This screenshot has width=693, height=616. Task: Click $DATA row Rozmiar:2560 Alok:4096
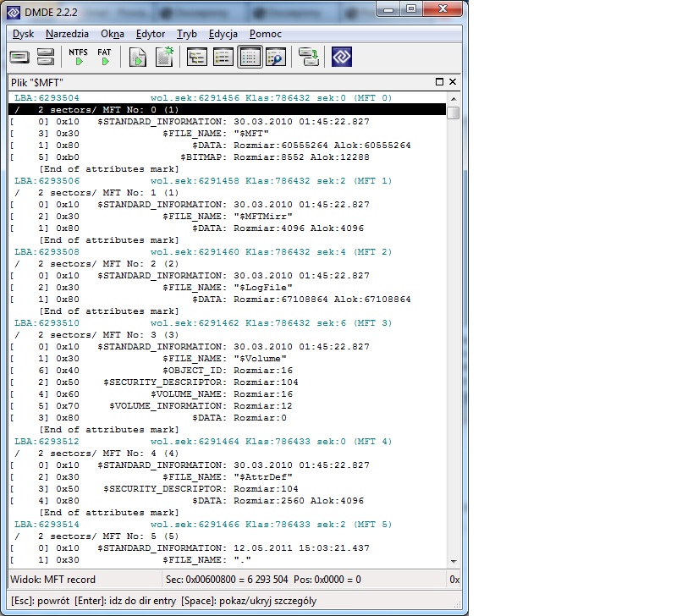tap(227, 501)
